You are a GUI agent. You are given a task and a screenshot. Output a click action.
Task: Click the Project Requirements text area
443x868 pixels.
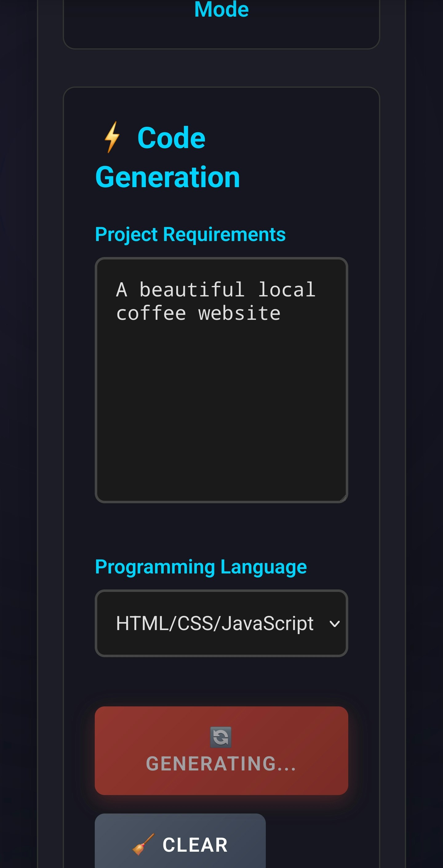coord(221,380)
